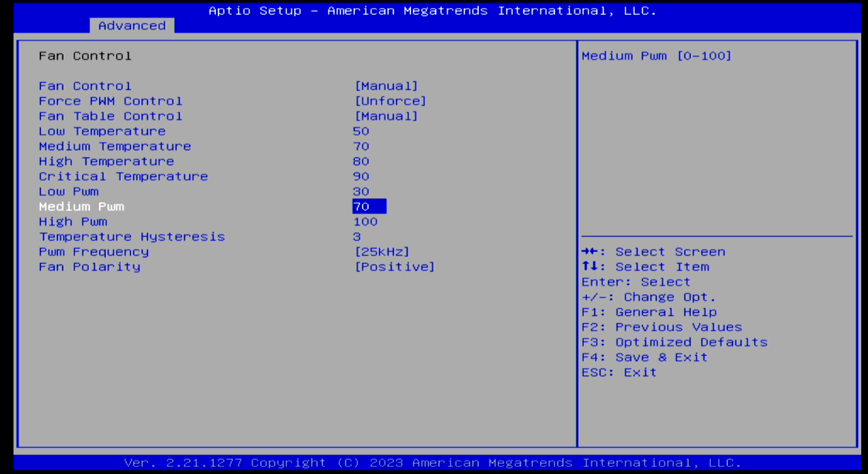Change the Temperature Hysteresis value
This screenshot has width=868, height=474.
[x=356, y=237]
